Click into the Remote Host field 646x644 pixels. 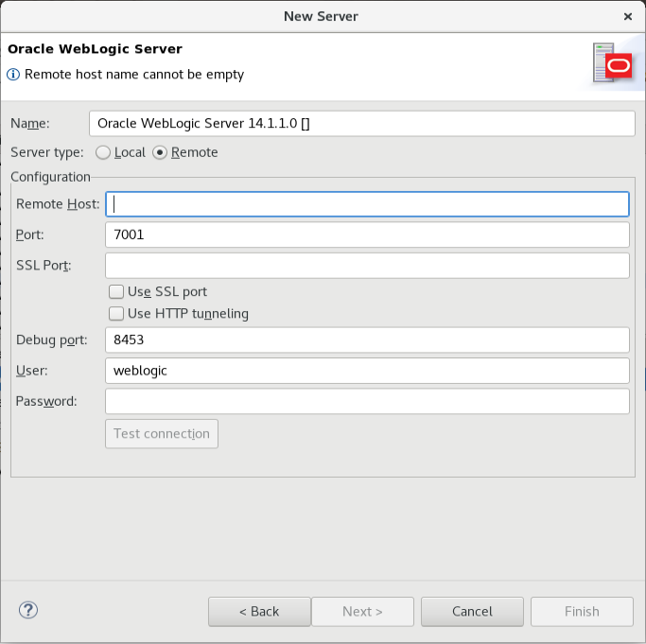[x=367, y=204]
